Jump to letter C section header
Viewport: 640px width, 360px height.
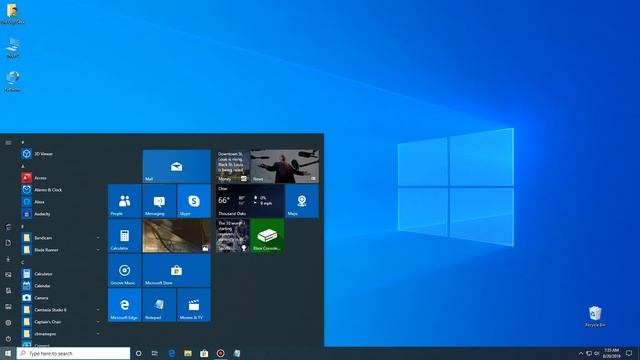point(23,262)
